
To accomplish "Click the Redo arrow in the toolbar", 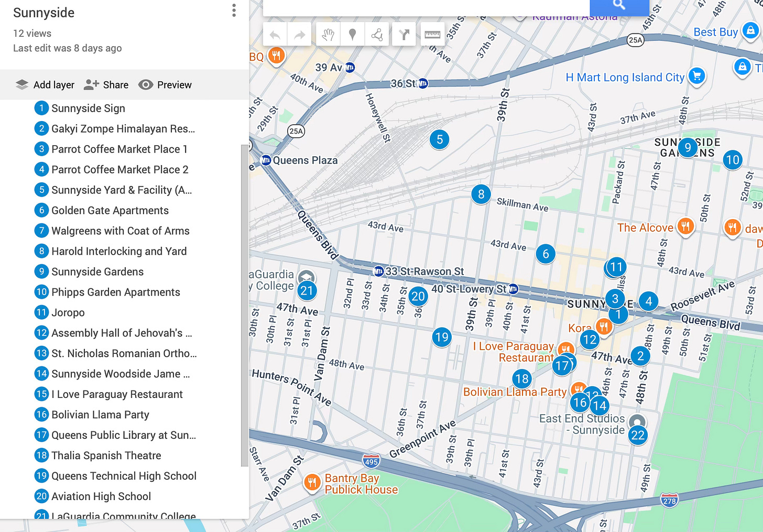I will coord(300,35).
